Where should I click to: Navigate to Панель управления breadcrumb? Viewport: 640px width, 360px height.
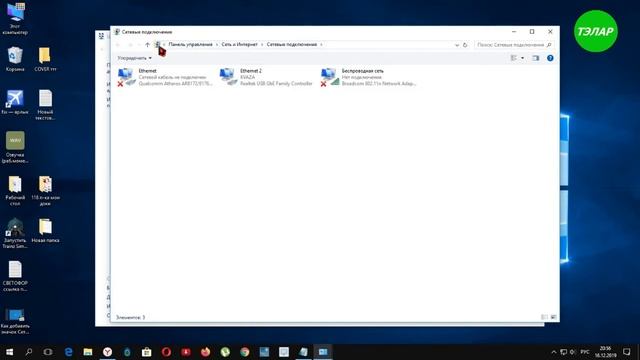tap(191, 44)
